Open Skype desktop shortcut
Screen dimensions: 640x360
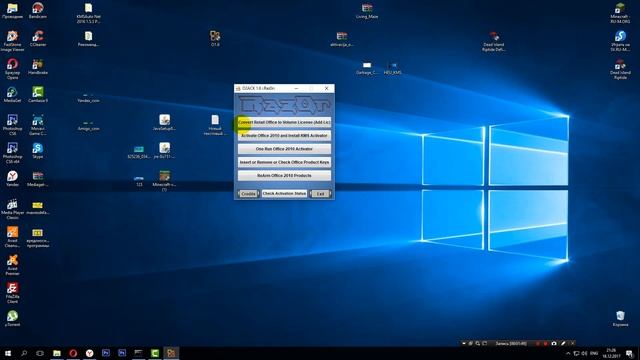[x=38, y=150]
